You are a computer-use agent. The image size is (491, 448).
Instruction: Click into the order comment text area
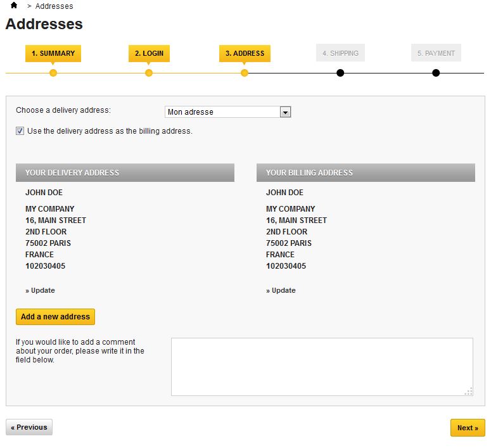pyautogui.click(x=322, y=367)
